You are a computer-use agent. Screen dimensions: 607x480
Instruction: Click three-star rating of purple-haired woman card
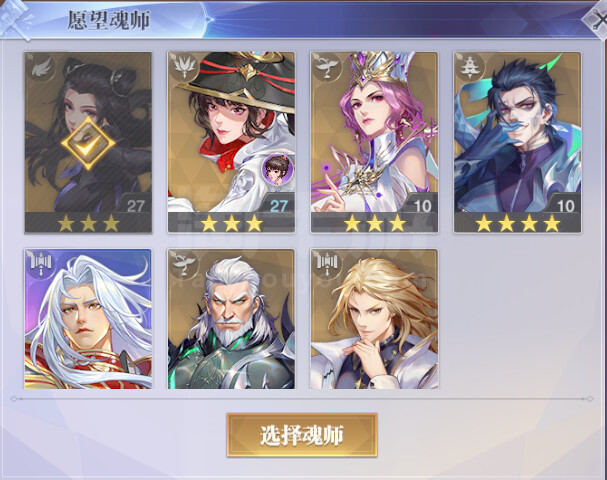[375, 223]
